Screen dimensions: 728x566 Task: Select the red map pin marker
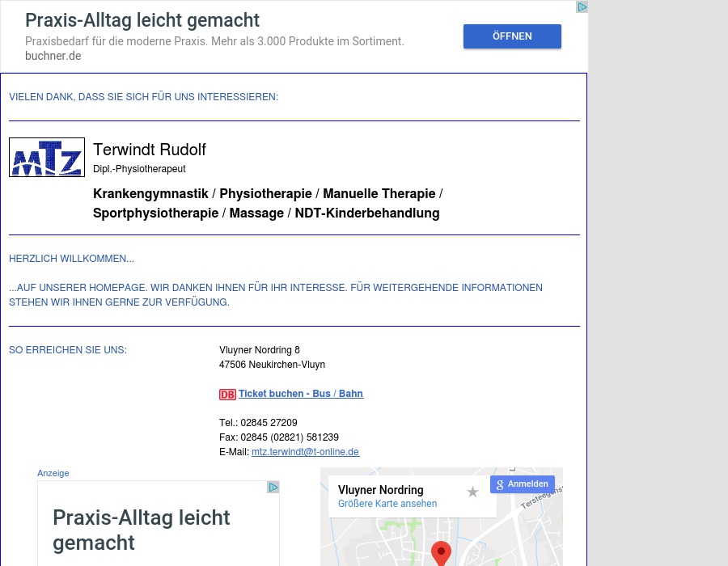click(442, 553)
